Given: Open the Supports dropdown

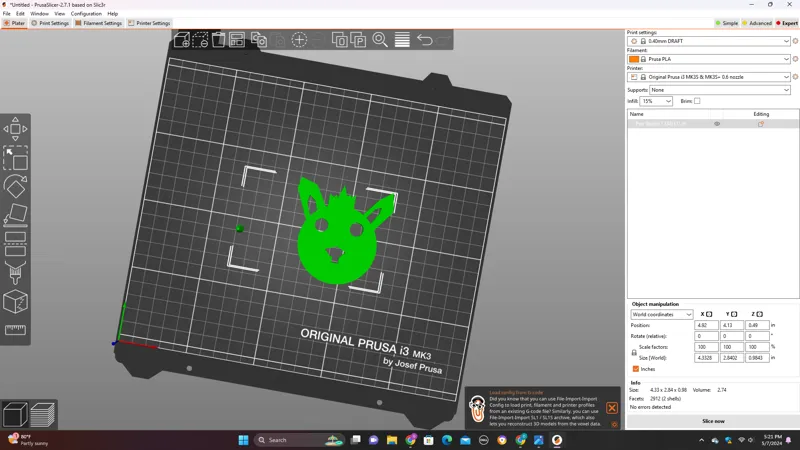Looking at the screenshot, I should (720, 90).
